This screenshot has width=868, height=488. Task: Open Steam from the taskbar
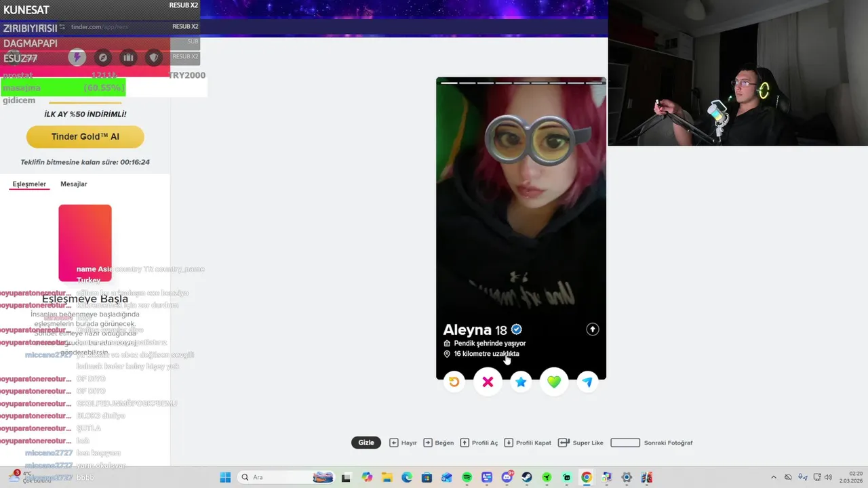pyautogui.click(x=527, y=477)
